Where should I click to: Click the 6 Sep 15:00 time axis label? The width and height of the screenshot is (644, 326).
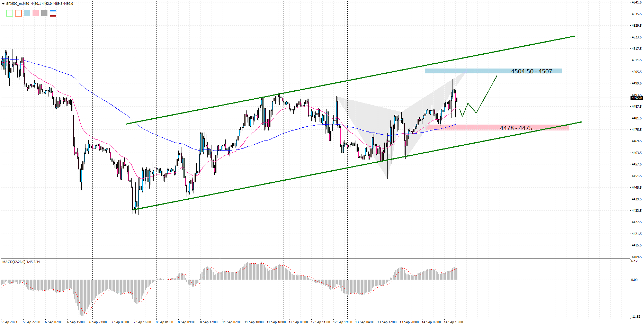pos(76,322)
